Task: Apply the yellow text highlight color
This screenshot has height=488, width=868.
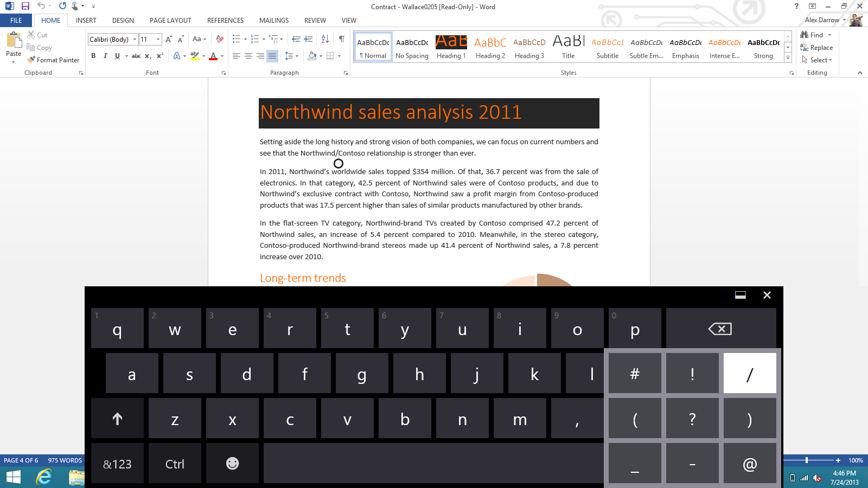Action: point(194,56)
